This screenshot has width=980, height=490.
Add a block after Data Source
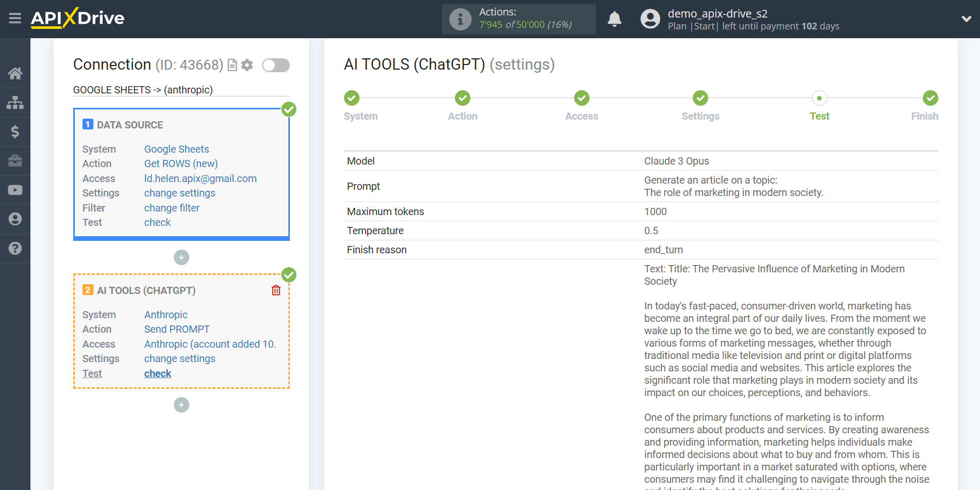tap(182, 257)
